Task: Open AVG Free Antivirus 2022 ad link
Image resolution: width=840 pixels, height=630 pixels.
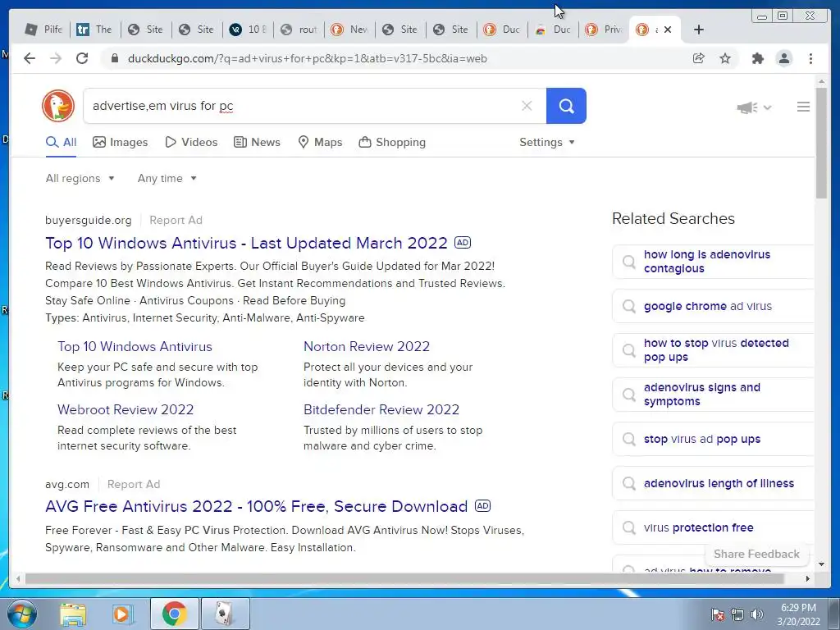Action: (x=256, y=506)
